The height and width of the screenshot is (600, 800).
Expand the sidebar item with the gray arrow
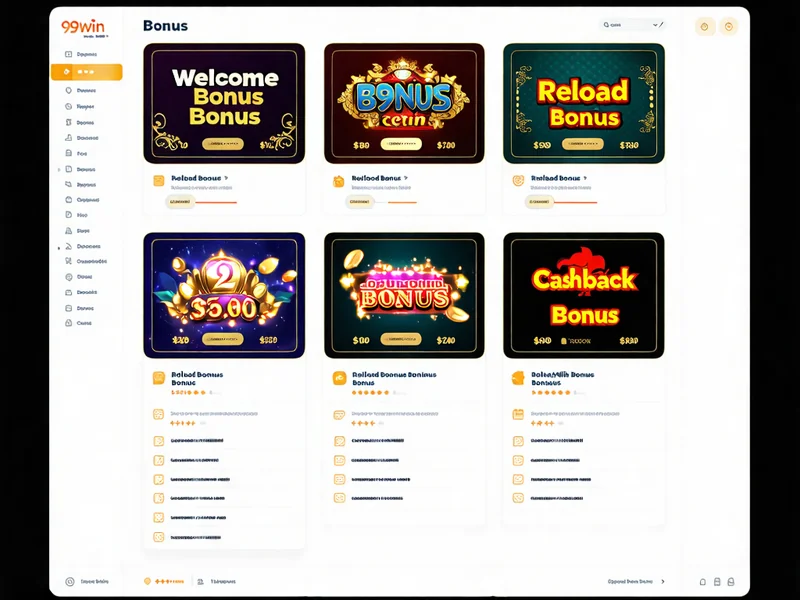(x=59, y=169)
